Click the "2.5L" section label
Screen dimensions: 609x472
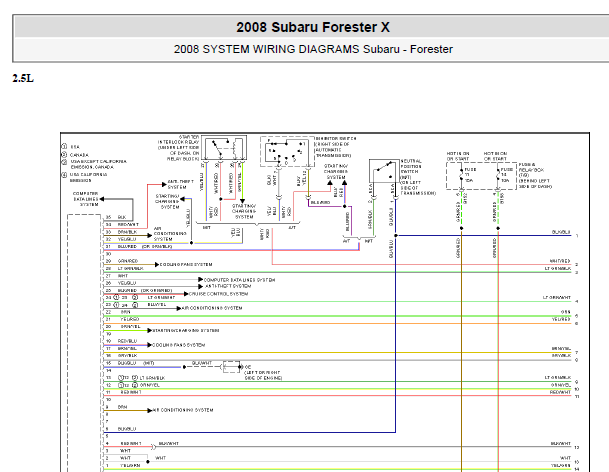(23, 78)
